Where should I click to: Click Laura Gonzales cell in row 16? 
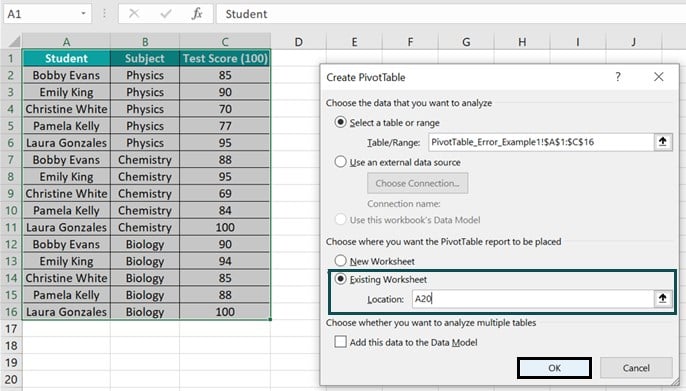66,312
